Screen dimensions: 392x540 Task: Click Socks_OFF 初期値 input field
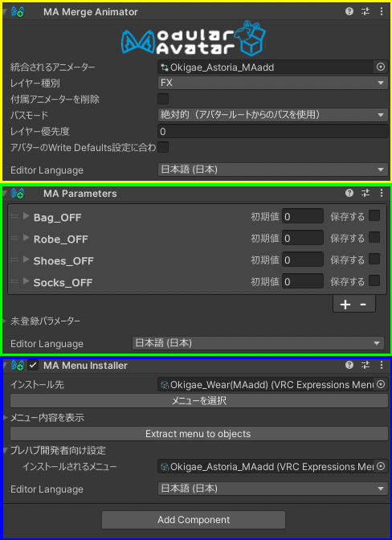point(303,281)
